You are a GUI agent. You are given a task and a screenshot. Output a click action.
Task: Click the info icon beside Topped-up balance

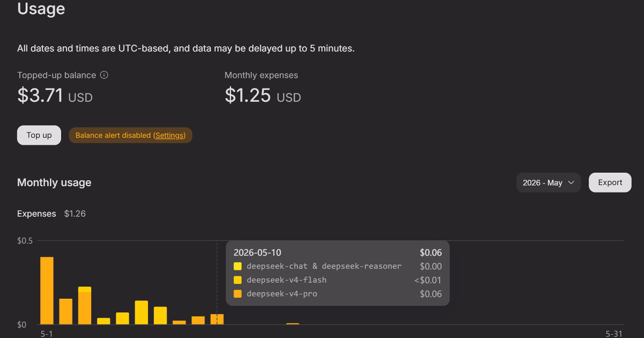(104, 75)
